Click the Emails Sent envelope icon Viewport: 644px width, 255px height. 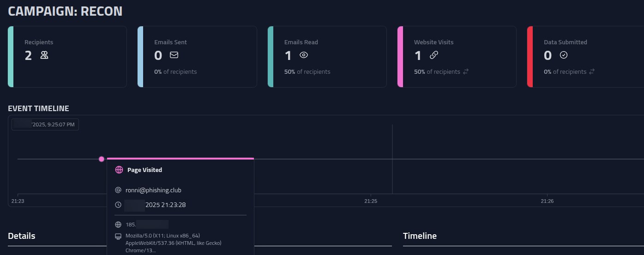(x=174, y=55)
